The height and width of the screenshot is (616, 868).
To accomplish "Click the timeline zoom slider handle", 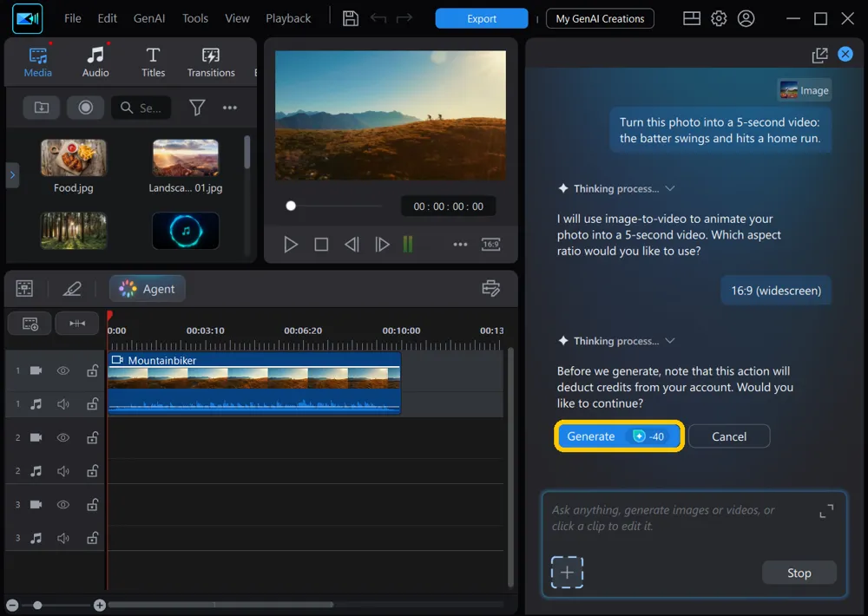I will pyautogui.click(x=37, y=605).
